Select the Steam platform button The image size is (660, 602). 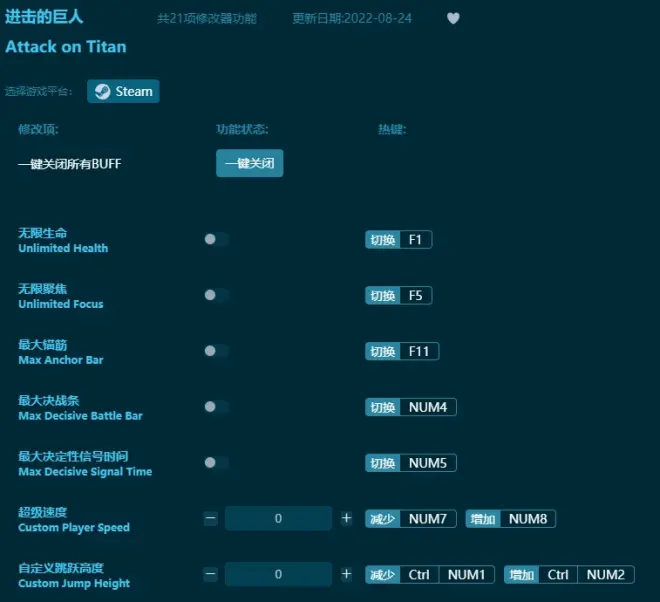[123, 91]
